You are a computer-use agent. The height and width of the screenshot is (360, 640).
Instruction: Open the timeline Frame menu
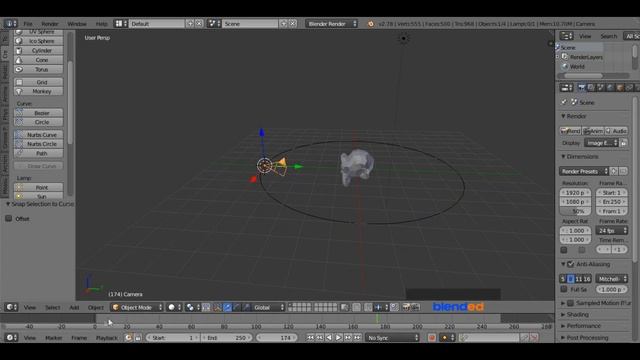click(79, 338)
